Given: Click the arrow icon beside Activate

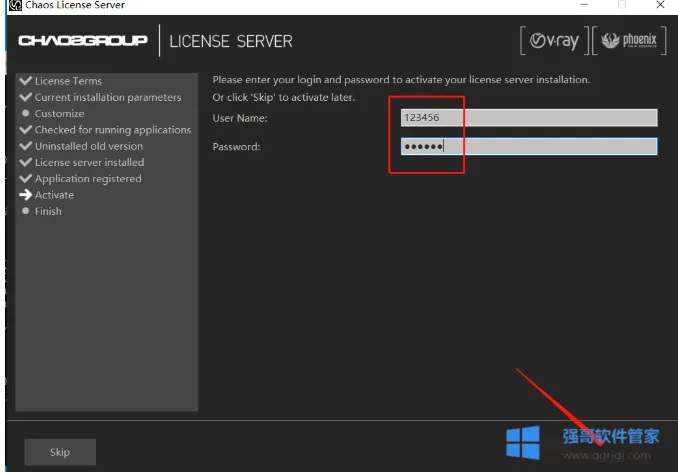Looking at the screenshot, I should [26, 195].
